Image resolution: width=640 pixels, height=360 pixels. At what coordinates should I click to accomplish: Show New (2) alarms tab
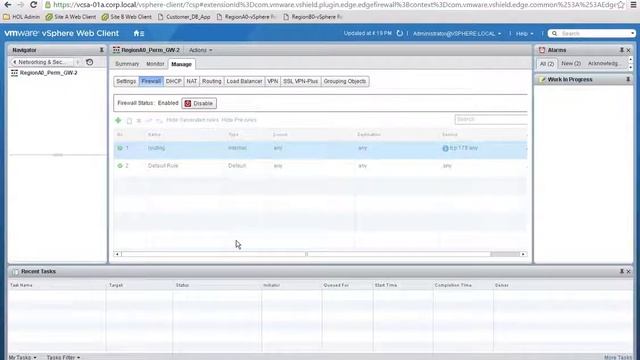(x=571, y=64)
